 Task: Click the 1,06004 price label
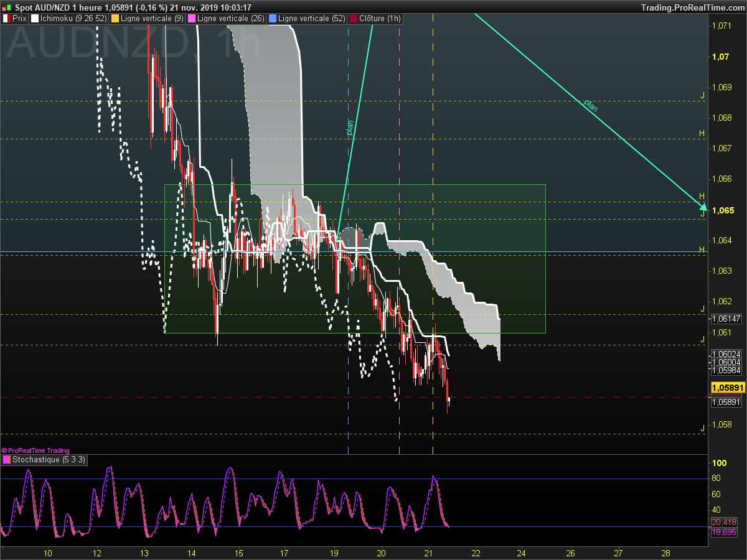726,362
